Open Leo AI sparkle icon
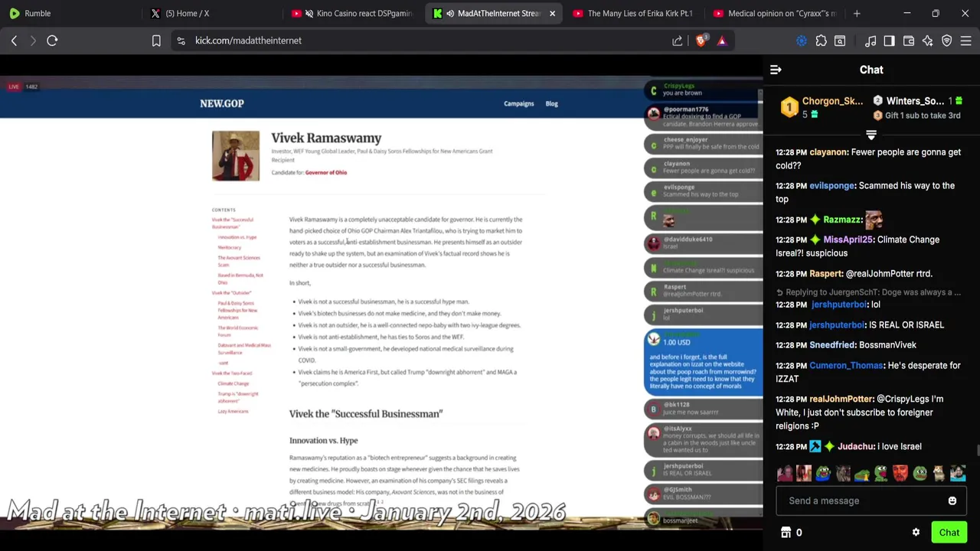This screenshot has height=551, width=980. [927, 41]
